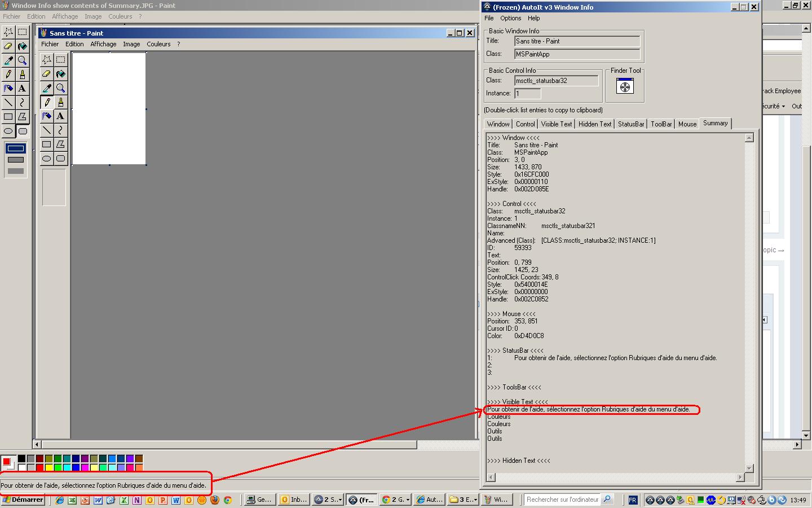
Task: Pick the Eraser tool in outer Paint toolbox
Action: 8,46
